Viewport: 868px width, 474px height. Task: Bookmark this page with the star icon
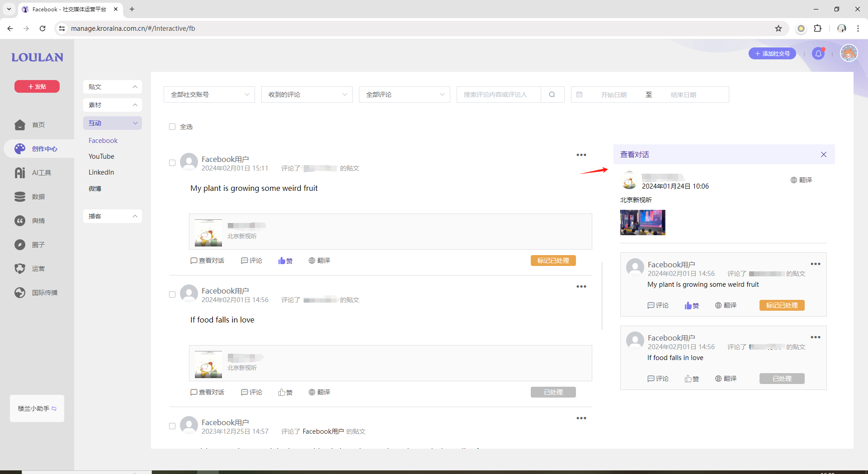[778, 28]
